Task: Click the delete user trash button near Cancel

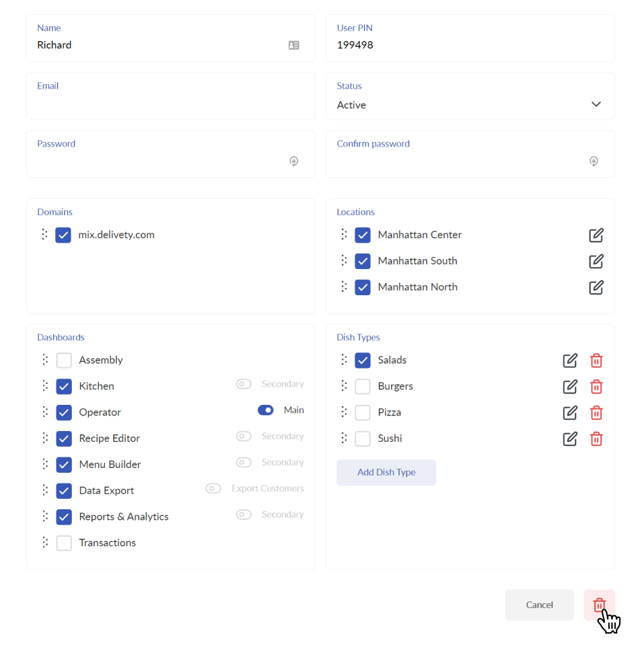Action: coord(599,605)
